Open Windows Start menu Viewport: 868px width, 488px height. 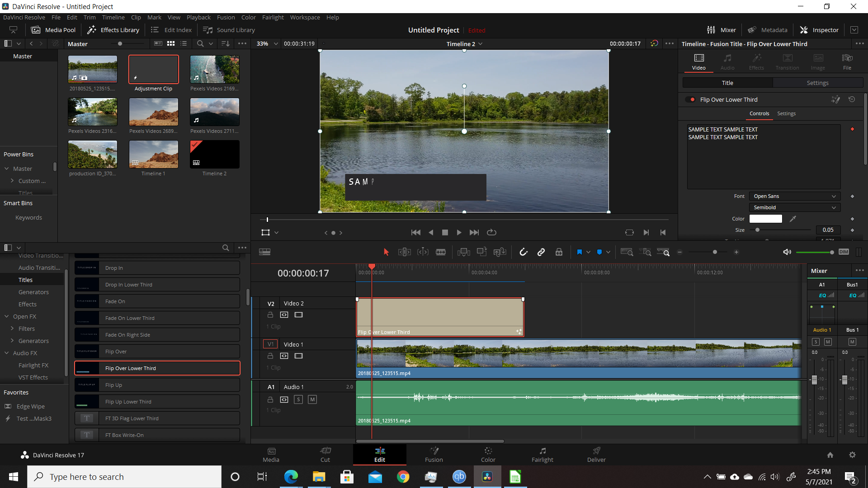14,477
